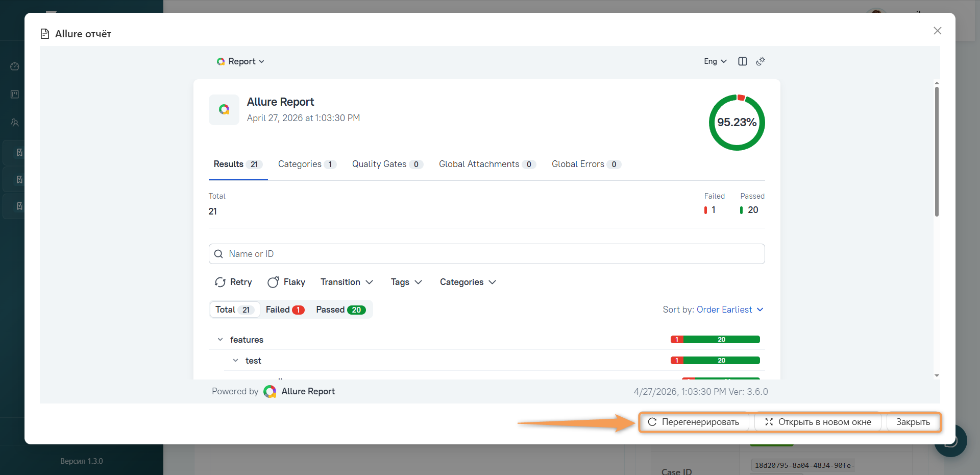Open the dashboard gauge icon in background sidebar
The height and width of the screenshot is (475, 980).
click(15, 66)
